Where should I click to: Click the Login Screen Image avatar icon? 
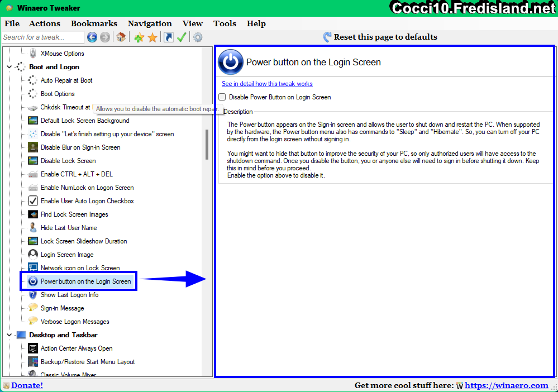click(33, 254)
